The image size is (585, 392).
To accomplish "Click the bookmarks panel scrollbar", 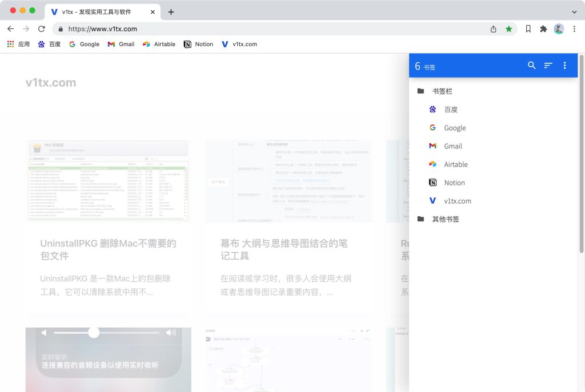I will (x=581, y=154).
